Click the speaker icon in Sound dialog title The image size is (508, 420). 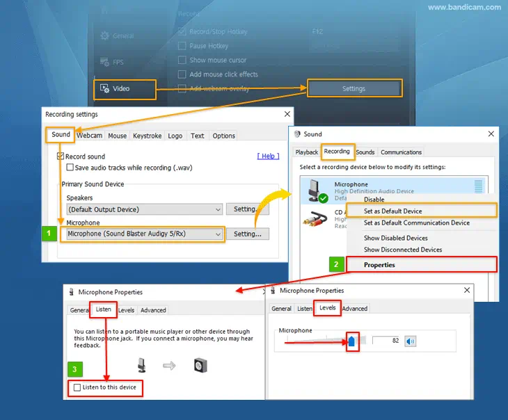[x=298, y=134]
